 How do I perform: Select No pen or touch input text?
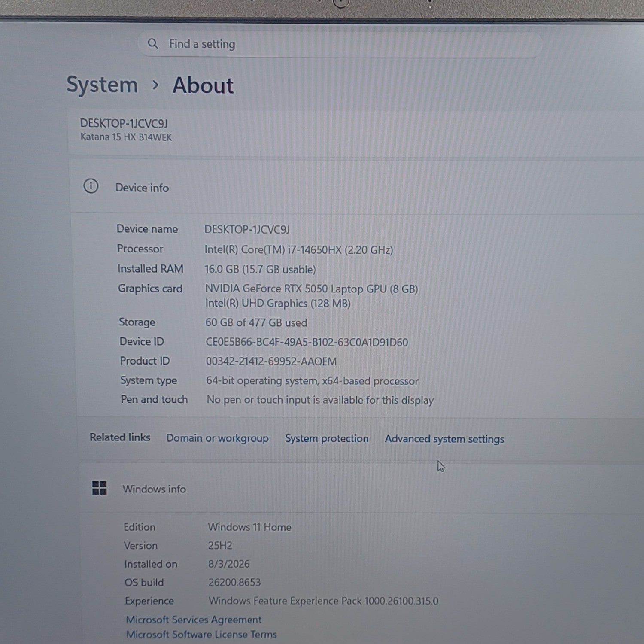pos(320,400)
